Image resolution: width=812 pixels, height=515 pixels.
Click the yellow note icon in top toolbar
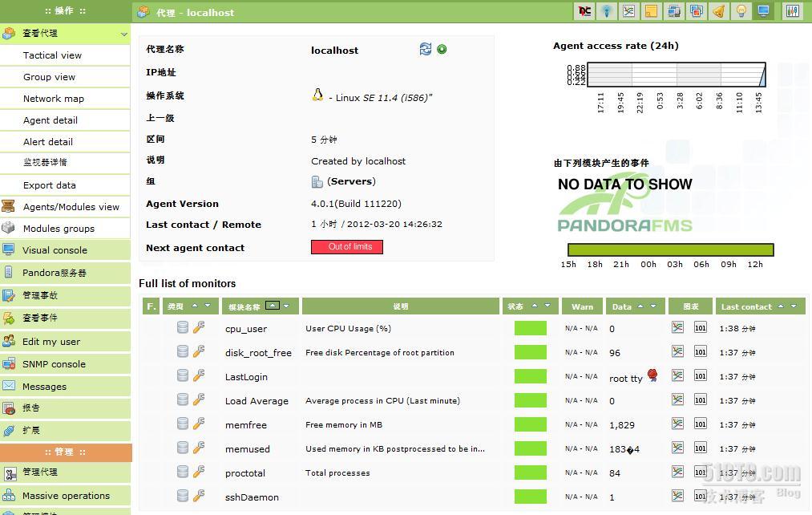tap(651, 11)
